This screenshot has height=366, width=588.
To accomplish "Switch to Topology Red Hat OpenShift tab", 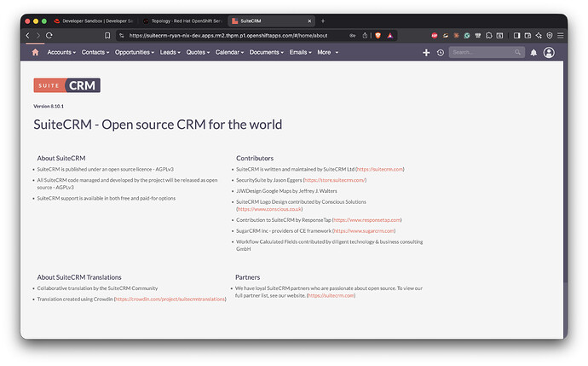I will pos(182,21).
